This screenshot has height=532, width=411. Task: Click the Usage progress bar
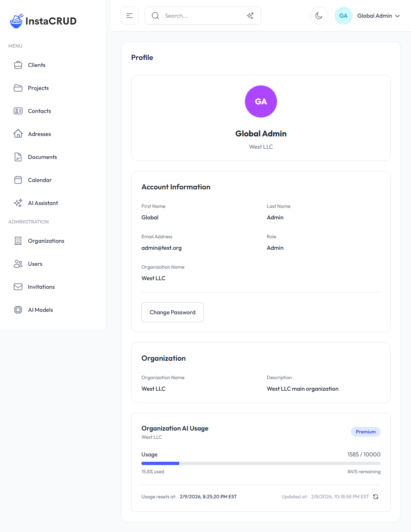(261, 463)
